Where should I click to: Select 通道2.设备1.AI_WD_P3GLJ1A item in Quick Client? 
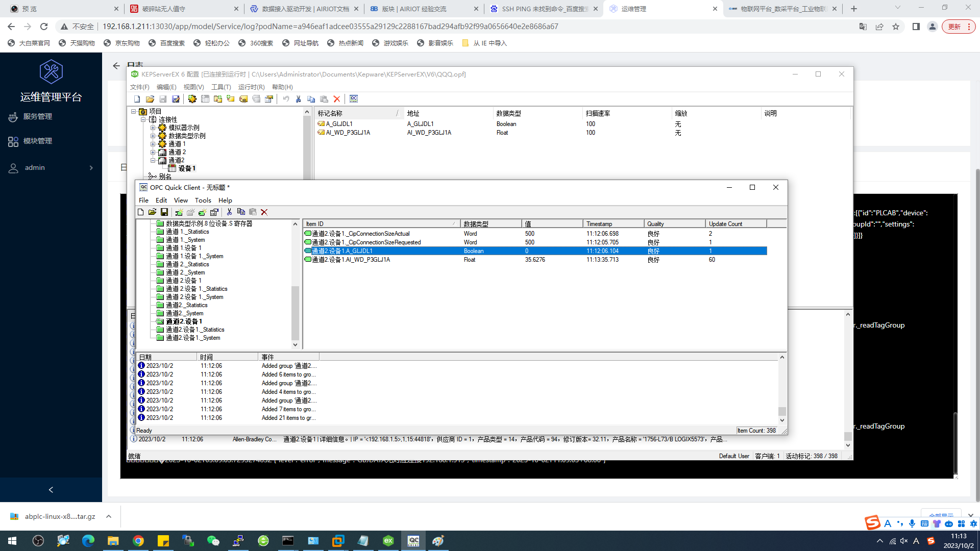[535, 260]
